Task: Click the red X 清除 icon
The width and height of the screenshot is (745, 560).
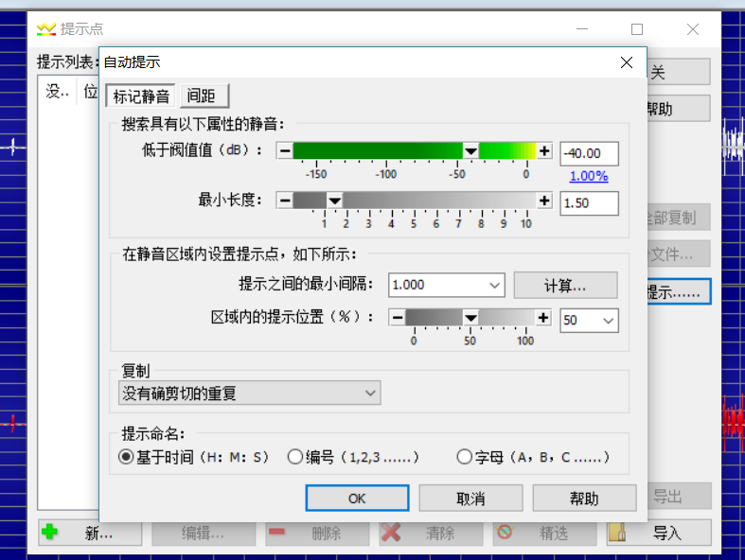Action: point(391,532)
